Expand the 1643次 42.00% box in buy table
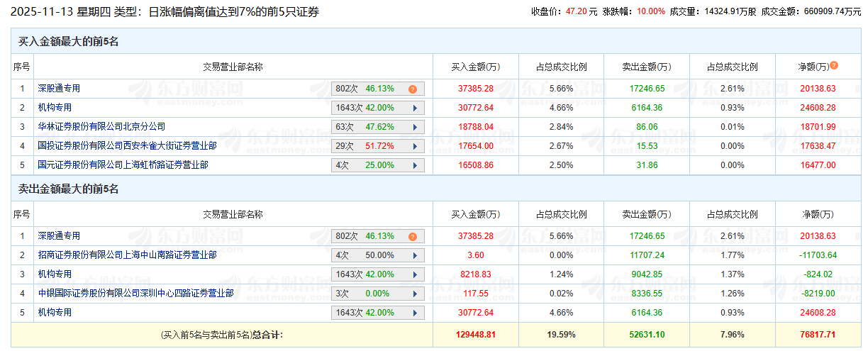 378,108
